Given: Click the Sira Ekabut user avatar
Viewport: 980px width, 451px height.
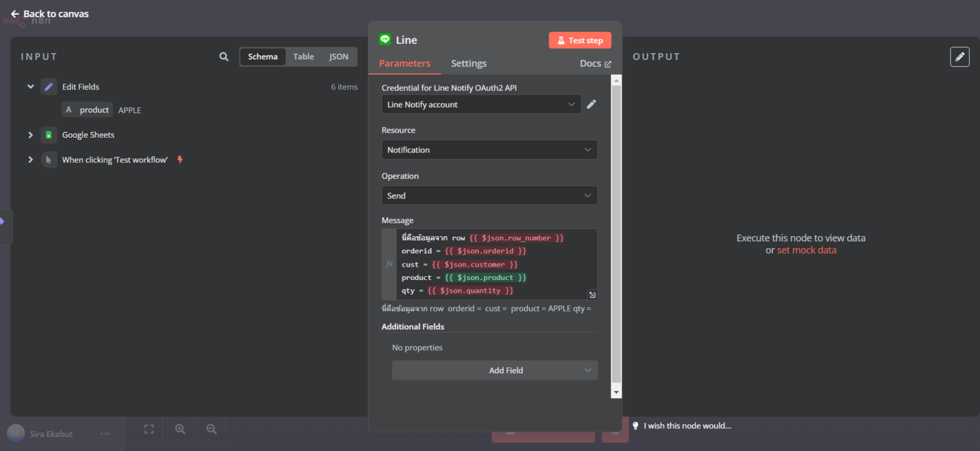Looking at the screenshot, I should click(16, 434).
